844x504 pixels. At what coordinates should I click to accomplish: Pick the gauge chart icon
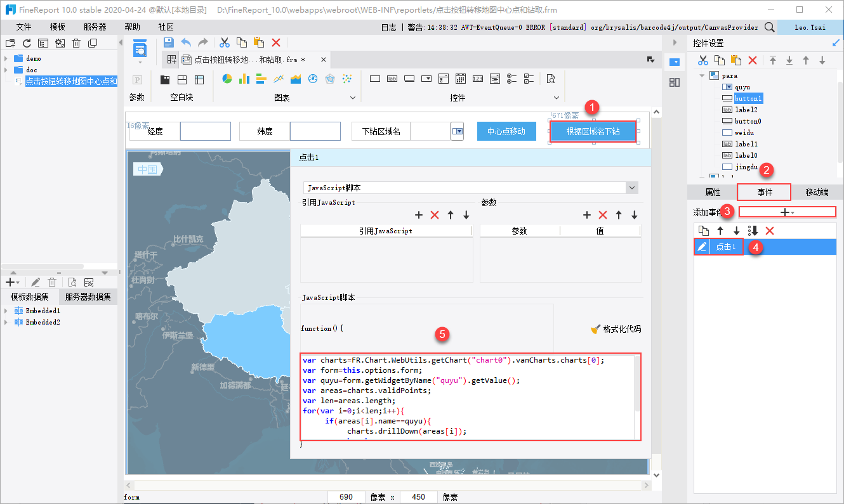point(312,79)
